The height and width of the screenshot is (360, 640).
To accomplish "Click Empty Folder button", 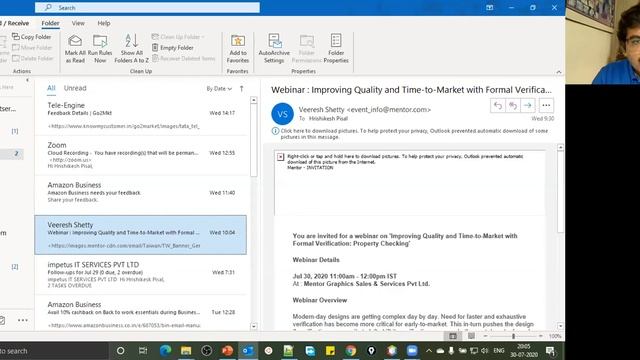I will click(x=173, y=48).
